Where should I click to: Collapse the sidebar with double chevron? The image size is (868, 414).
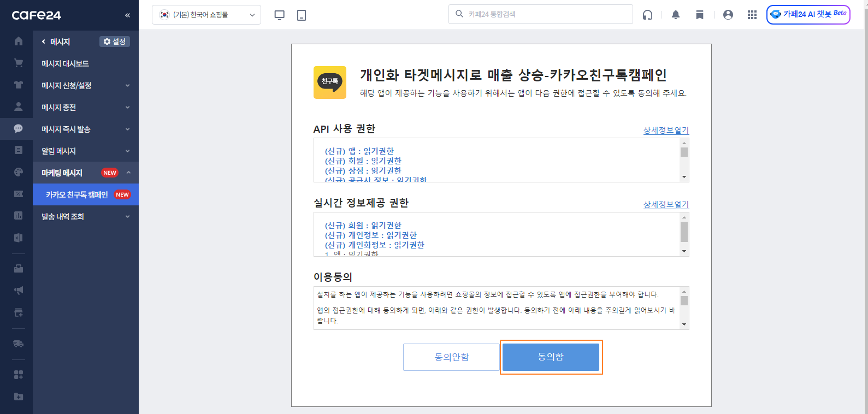click(127, 15)
